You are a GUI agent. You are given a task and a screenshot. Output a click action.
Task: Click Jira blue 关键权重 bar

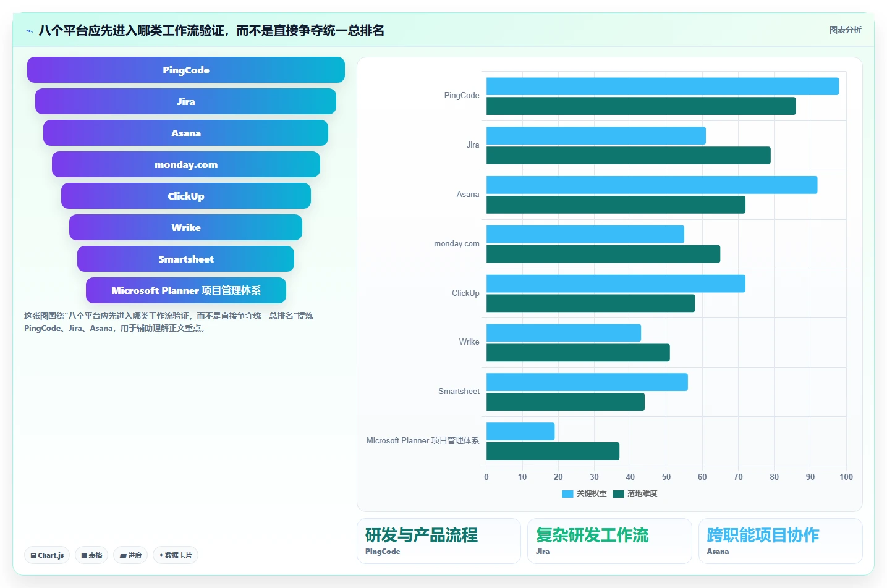(596, 136)
